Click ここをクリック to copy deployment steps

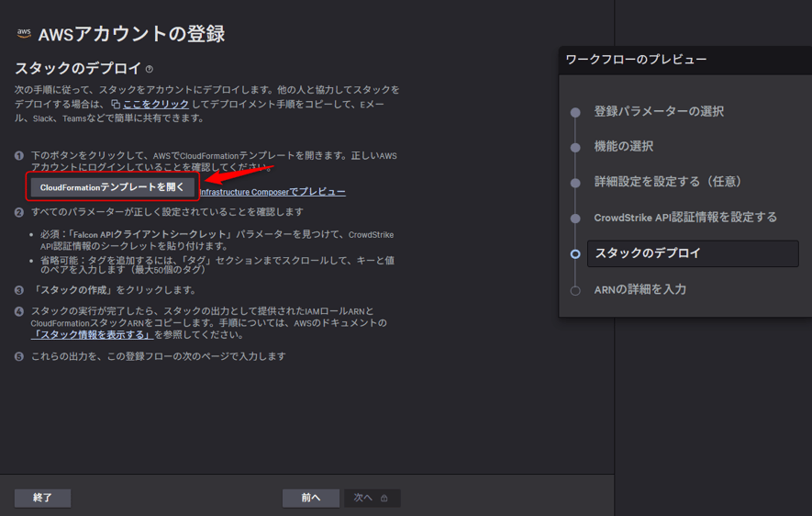[x=156, y=105]
